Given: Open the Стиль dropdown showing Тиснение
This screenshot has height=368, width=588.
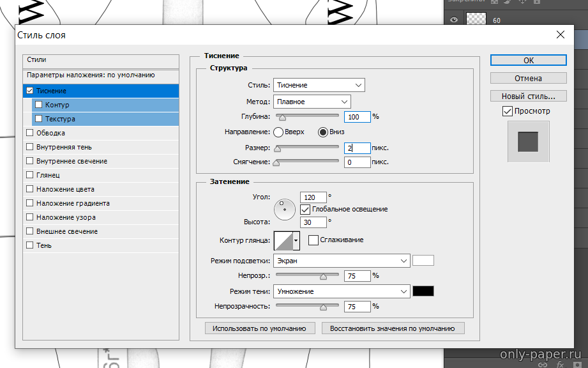Looking at the screenshot, I should click(319, 85).
